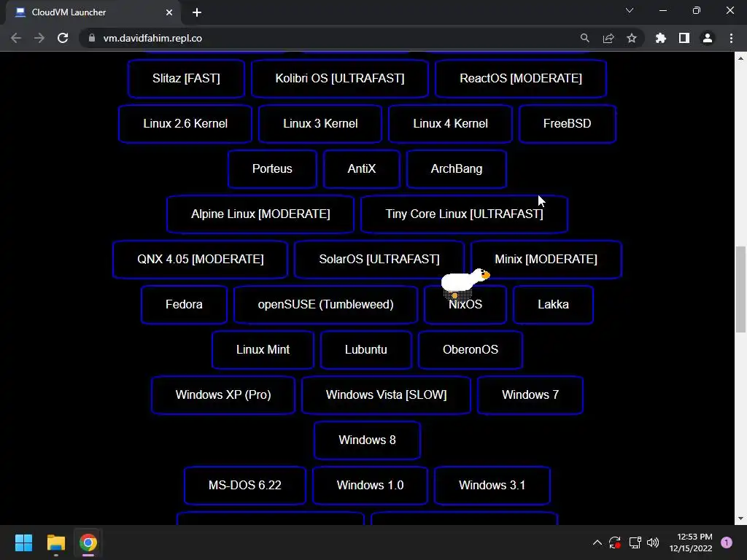Open Chrome three-dot menu

pos(731,38)
